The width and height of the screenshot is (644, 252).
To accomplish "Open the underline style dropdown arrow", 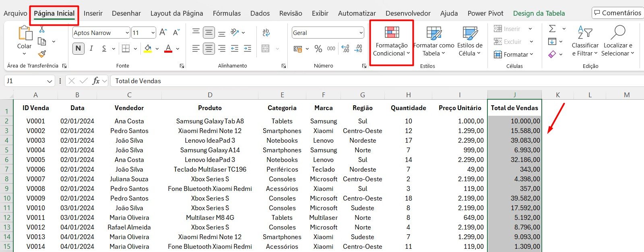I will [x=114, y=49].
